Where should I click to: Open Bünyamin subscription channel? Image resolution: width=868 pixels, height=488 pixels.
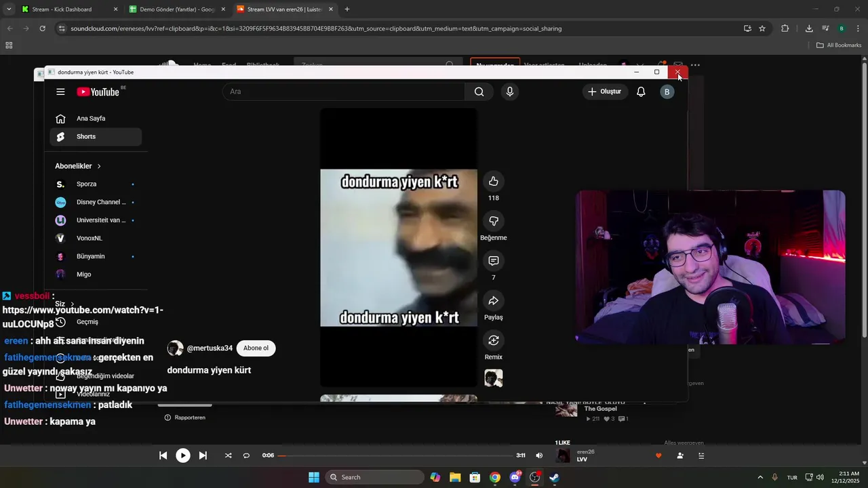[x=96, y=256]
